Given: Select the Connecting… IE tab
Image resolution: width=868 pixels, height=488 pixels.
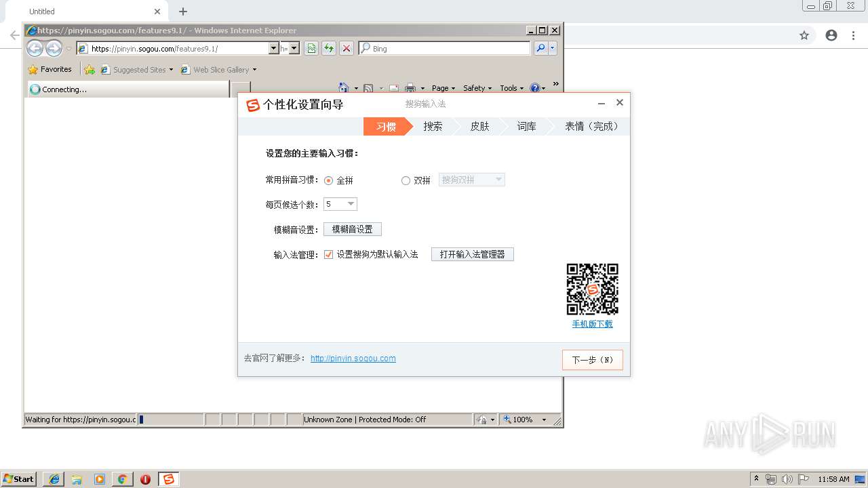Looking at the screenshot, I should 127,89.
